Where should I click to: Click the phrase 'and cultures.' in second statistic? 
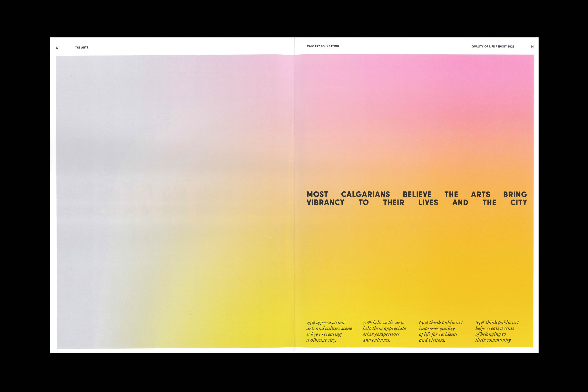click(376, 340)
